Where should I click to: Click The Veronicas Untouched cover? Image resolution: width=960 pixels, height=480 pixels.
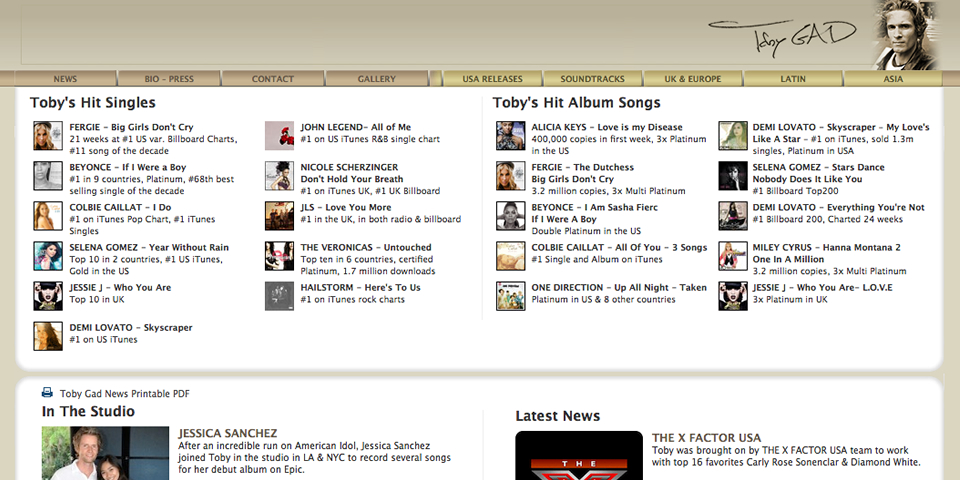tap(279, 256)
